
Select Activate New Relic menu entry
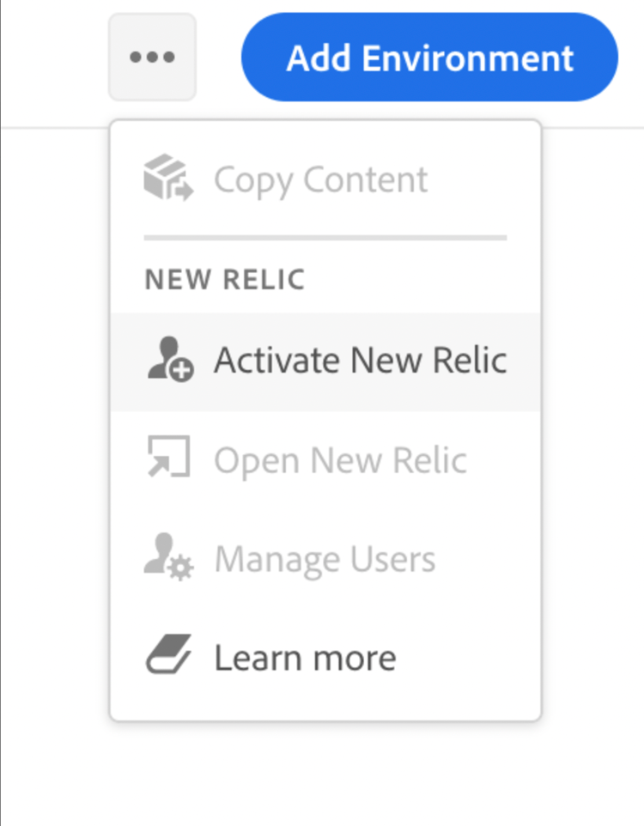point(325,361)
